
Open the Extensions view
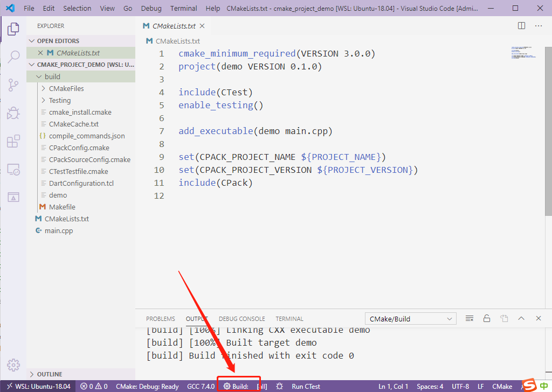click(13, 141)
